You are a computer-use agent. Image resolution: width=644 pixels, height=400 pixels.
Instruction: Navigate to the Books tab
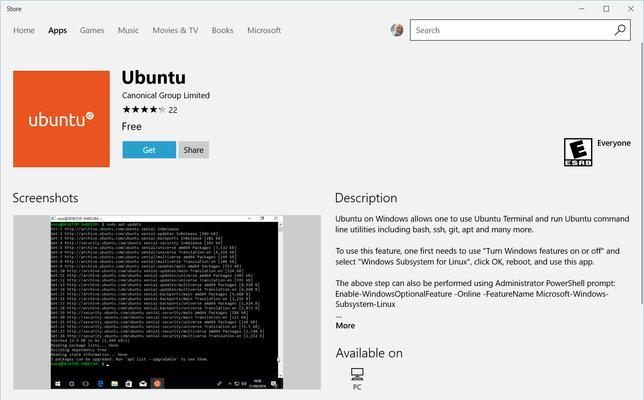pos(223,30)
